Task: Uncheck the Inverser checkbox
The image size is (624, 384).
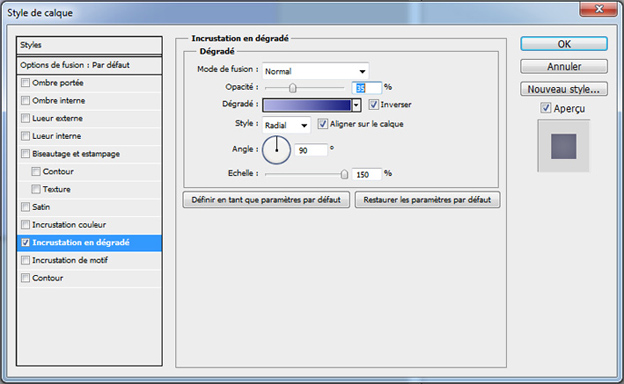Action: pos(373,105)
